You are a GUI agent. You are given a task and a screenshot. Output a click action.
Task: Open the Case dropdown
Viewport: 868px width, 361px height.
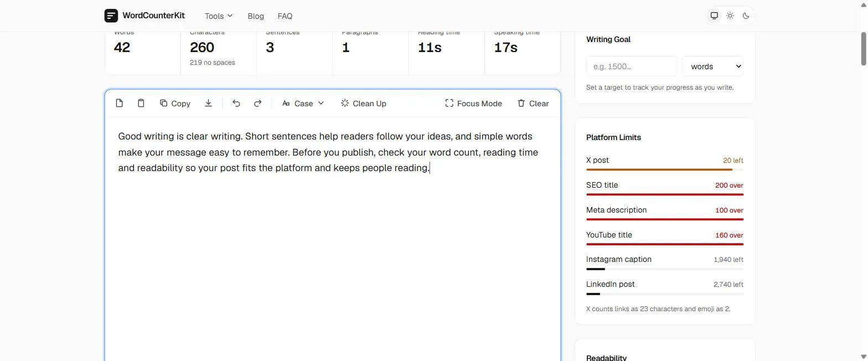[x=303, y=103]
